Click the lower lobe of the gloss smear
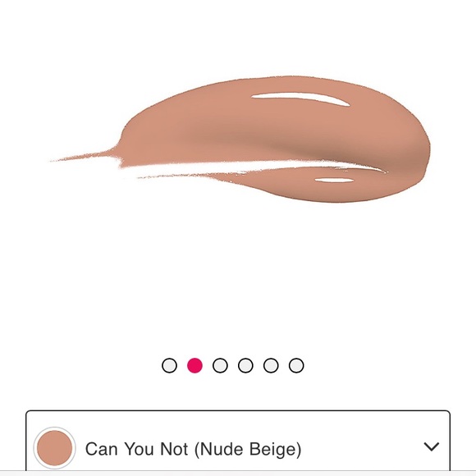Screen dimensions: 476x476 pos(304,185)
